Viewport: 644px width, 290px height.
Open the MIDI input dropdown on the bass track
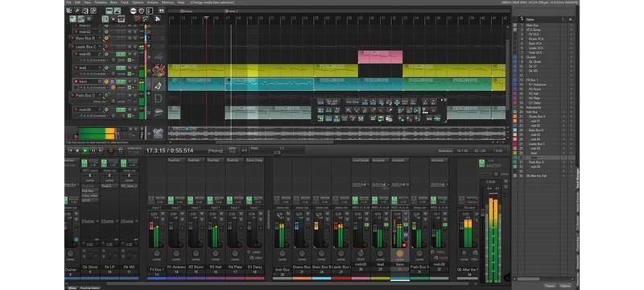(x=93, y=88)
